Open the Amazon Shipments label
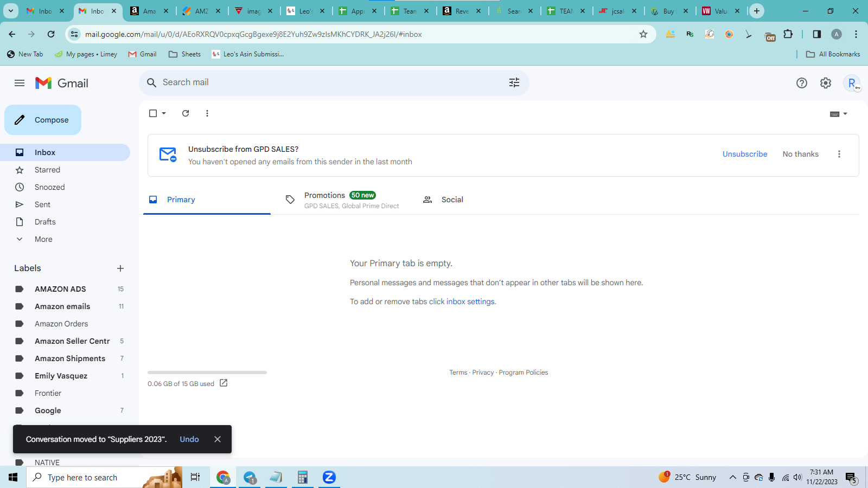The height and width of the screenshot is (488, 868). click(65, 358)
